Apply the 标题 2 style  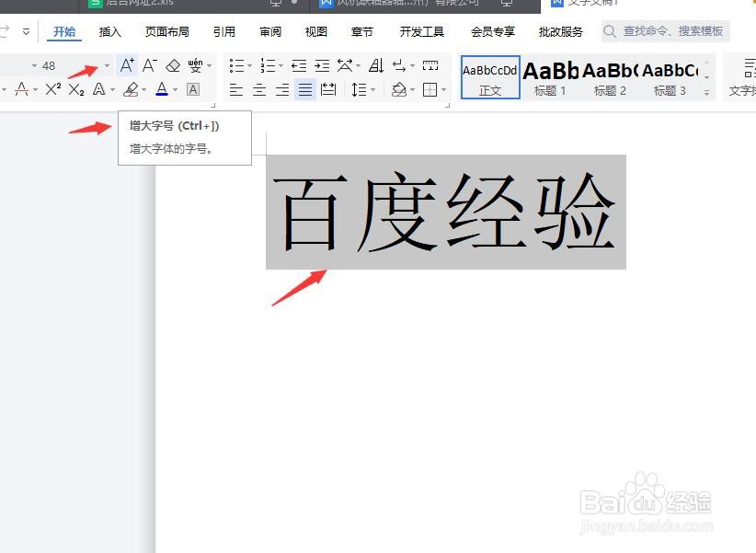click(611, 77)
